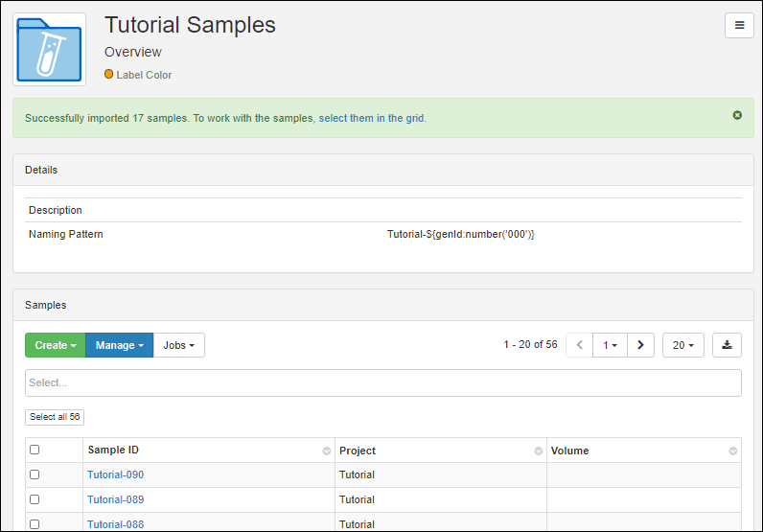Go to previous page of samples
Image resolution: width=763 pixels, height=532 pixels.
click(579, 345)
